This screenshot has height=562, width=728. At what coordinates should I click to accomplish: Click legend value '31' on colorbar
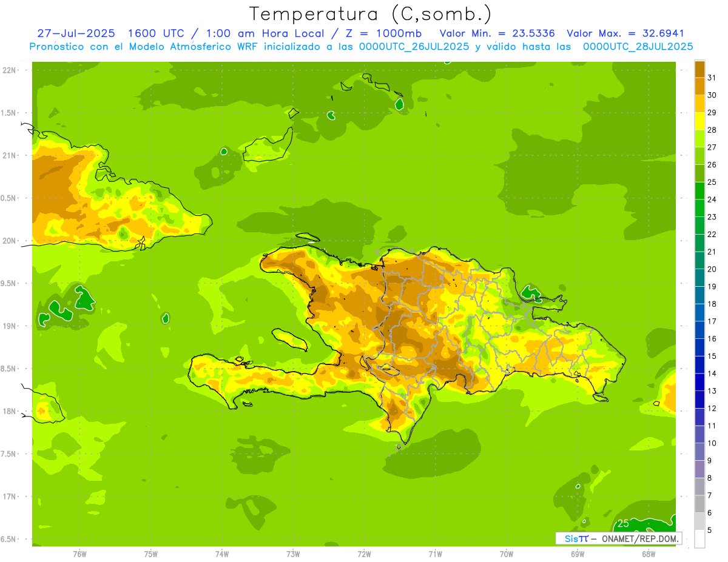pyautogui.click(x=712, y=78)
